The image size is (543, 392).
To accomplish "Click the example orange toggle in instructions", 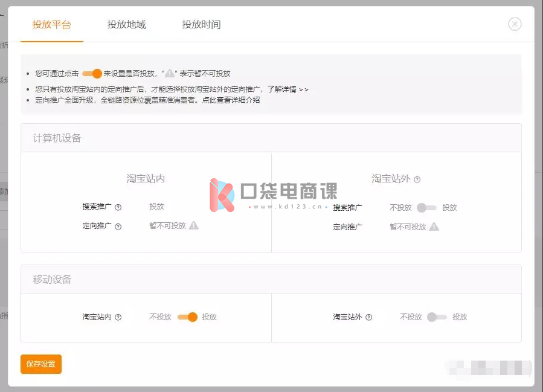I will click(92, 74).
